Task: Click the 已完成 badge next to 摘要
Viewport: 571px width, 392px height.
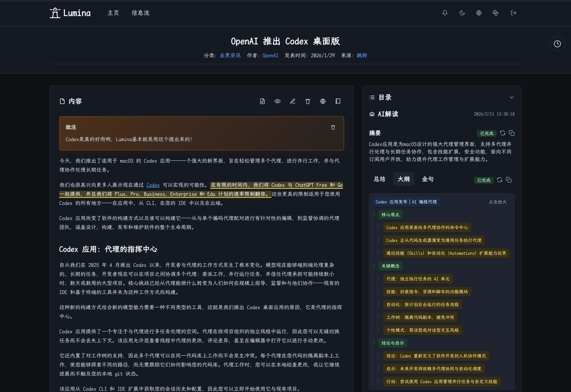Action: click(487, 133)
